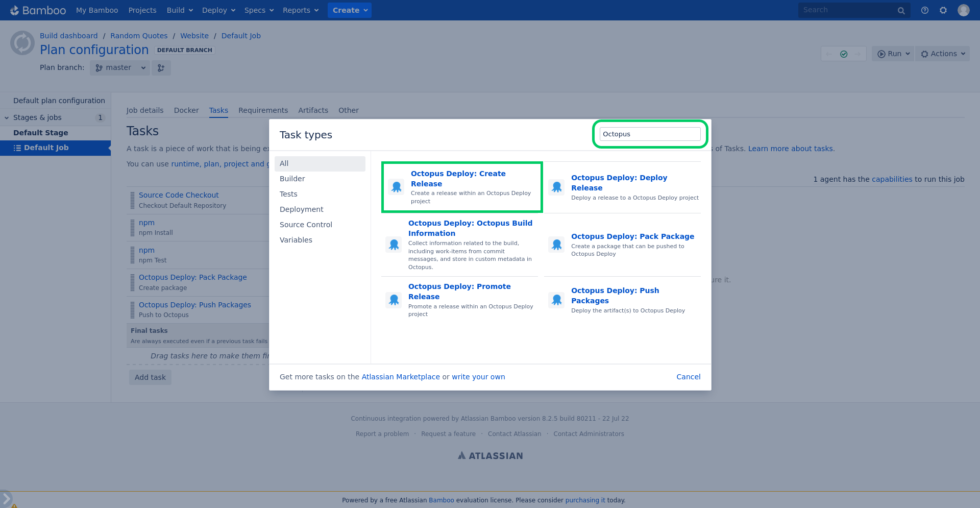Select the Builder task category
Image resolution: width=980 pixels, height=508 pixels.
pos(320,179)
